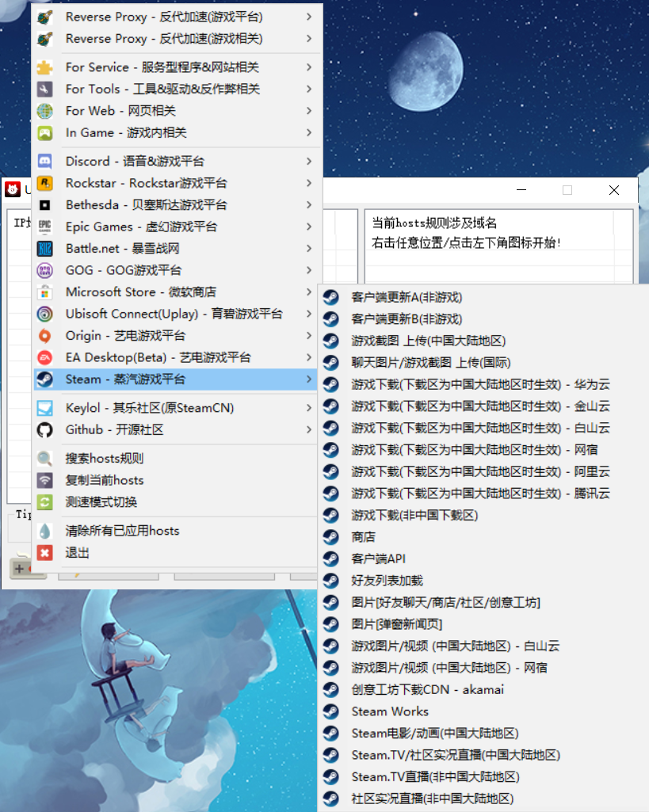Click the water drop icon for 清除所有已应用hosts
This screenshot has width=649, height=812.
point(45,531)
